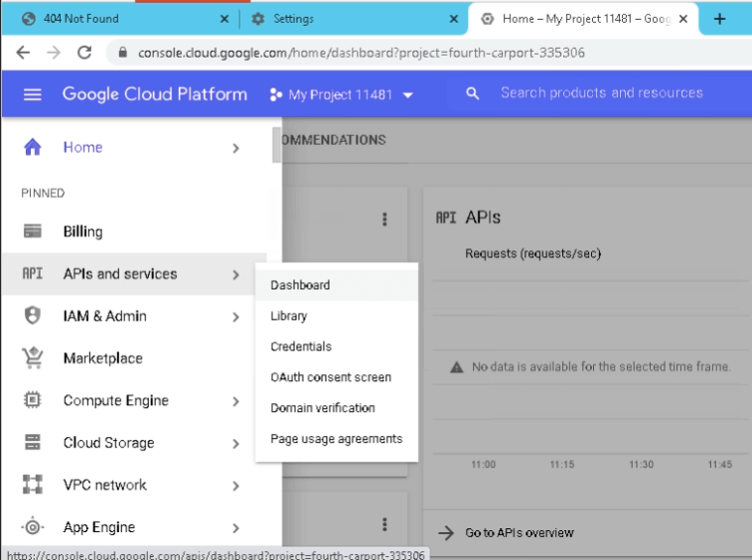Expand the Cloud Storage chevron
The image size is (752, 560).
tap(235, 444)
